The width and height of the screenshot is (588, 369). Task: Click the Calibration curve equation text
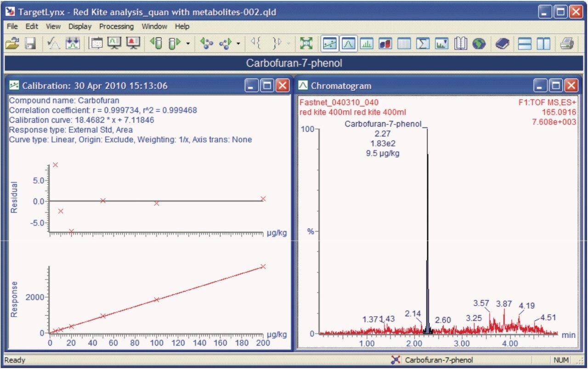coord(82,119)
